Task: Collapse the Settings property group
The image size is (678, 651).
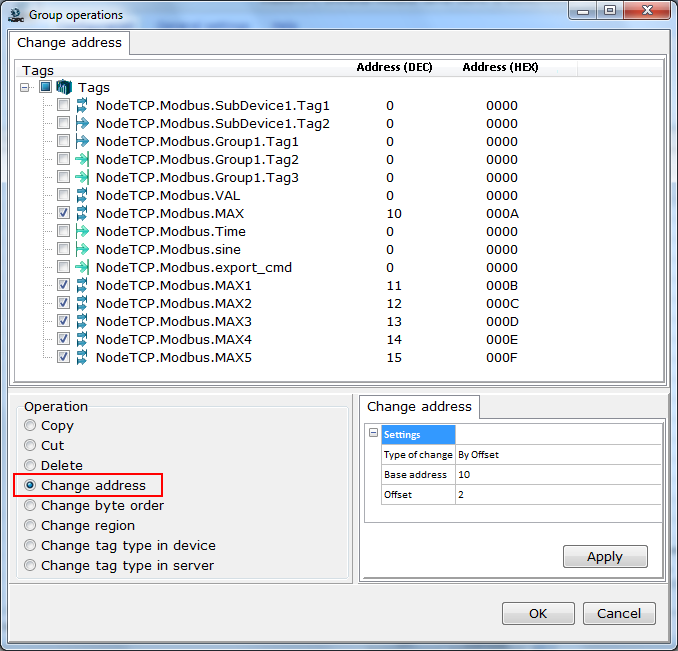Action: pos(374,433)
